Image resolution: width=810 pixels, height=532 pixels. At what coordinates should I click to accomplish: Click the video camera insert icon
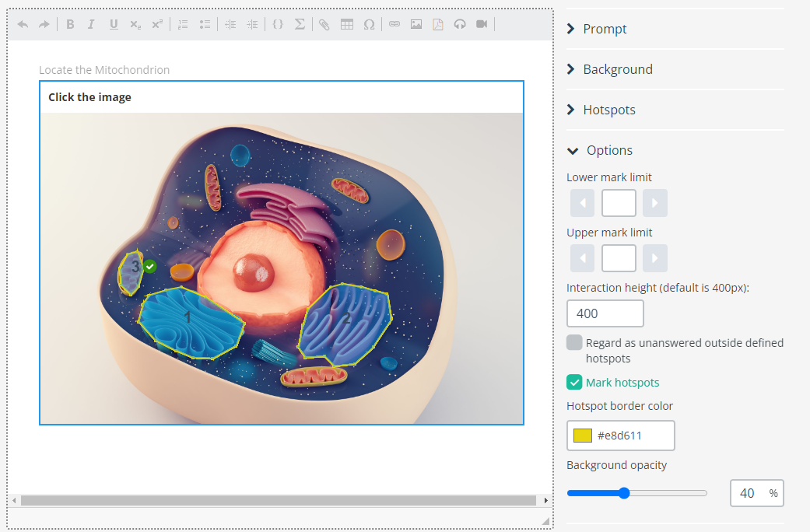482,24
